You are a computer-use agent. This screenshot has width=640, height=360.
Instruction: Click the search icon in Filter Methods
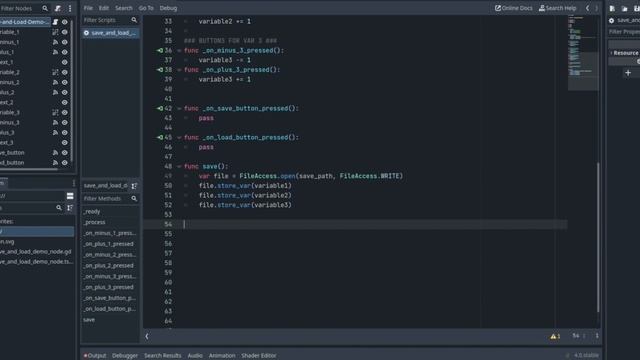click(x=134, y=198)
